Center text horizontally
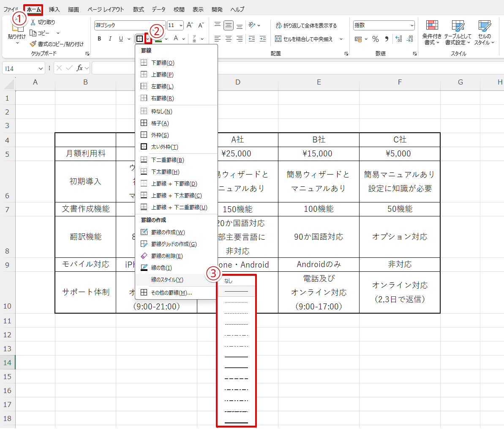 [229, 39]
